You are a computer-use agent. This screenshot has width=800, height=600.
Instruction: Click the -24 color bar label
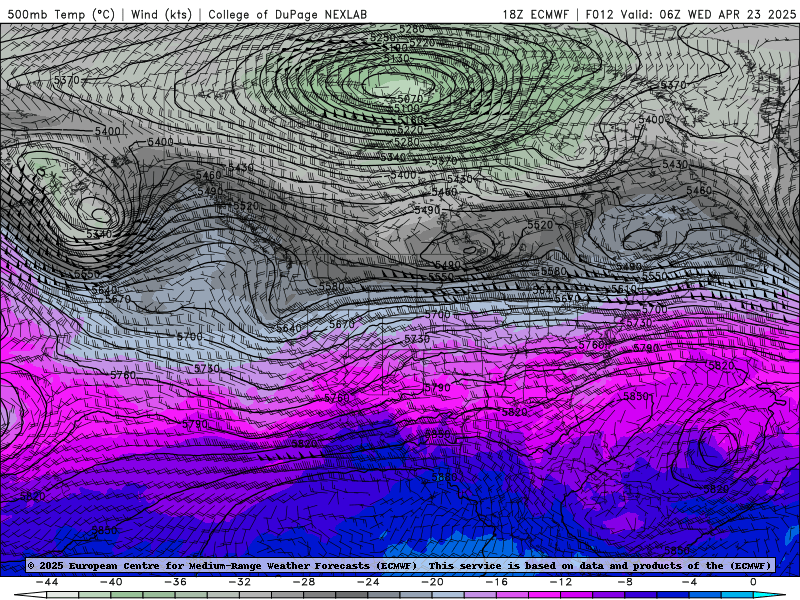pyautogui.click(x=368, y=582)
